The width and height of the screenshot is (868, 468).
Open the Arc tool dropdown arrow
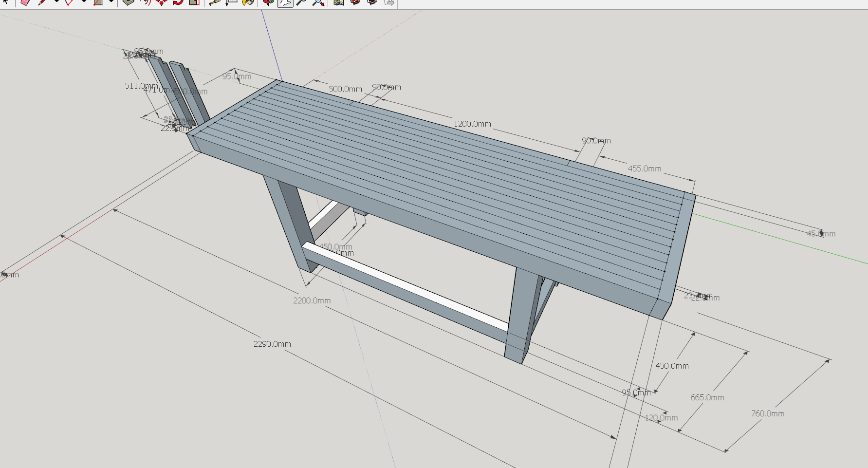(84, 1)
